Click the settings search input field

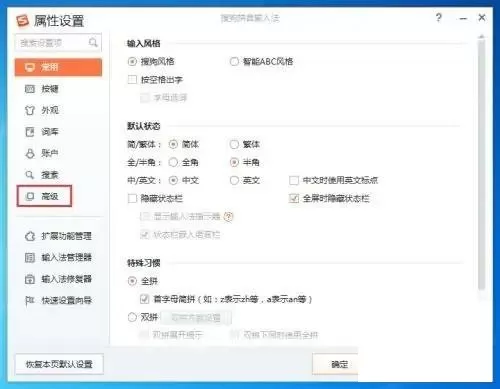[58, 43]
